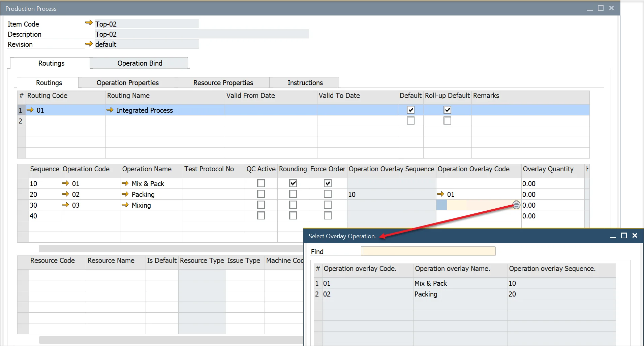Click link arrow for Operation Code 02
This screenshot has width=644, height=346.
tap(65, 194)
